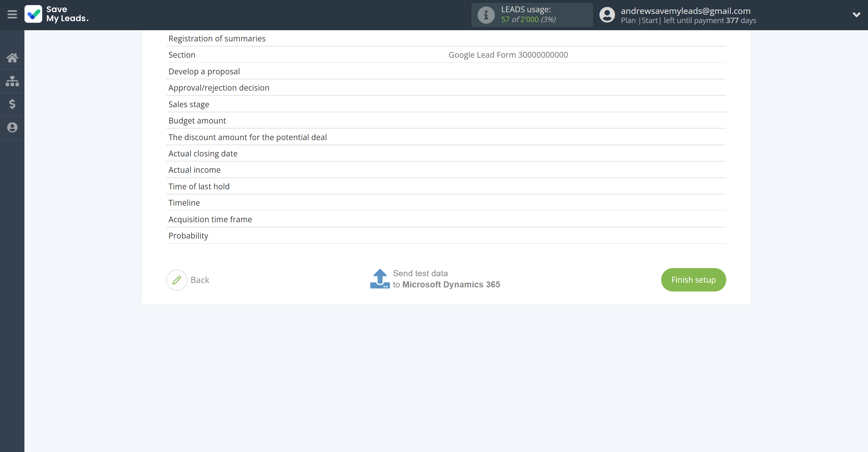Go to the home dashboard icon
Screen dimensions: 868x452
coord(12,58)
